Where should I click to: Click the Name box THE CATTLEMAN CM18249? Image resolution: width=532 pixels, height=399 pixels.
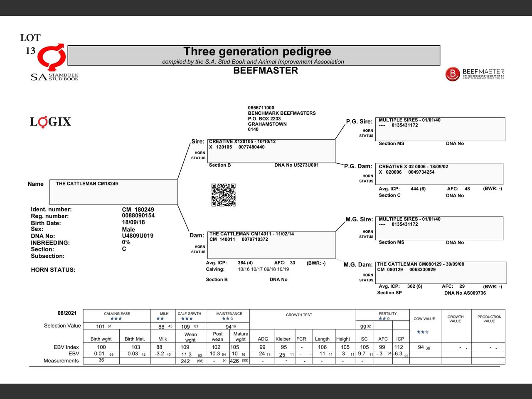click(113, 192)
